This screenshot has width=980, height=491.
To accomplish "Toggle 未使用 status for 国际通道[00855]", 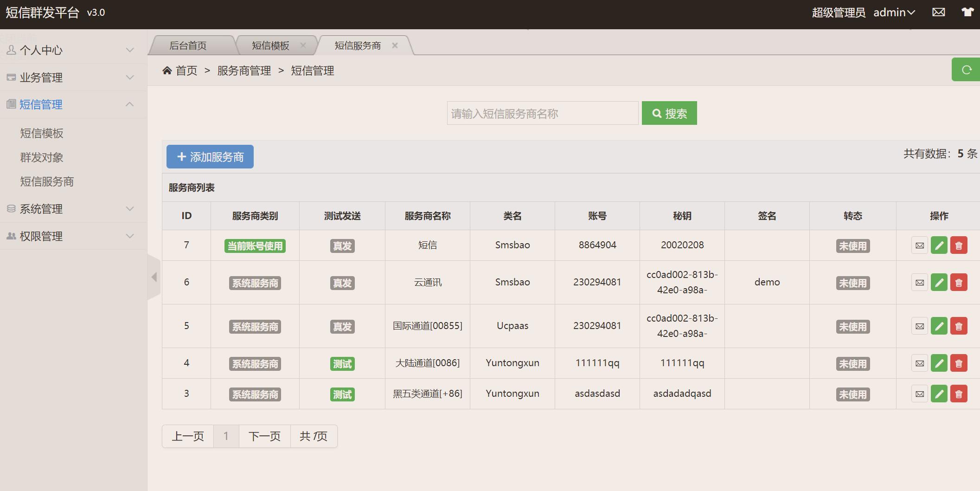I will click(x=852, y=327).
